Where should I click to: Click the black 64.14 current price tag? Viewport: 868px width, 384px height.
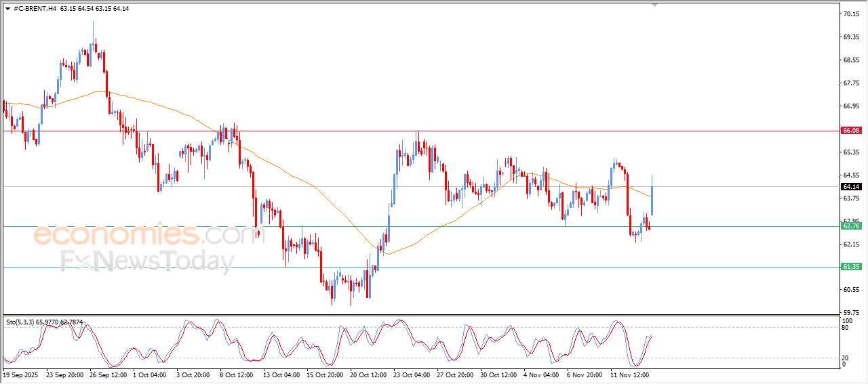(x=851, y=186)
